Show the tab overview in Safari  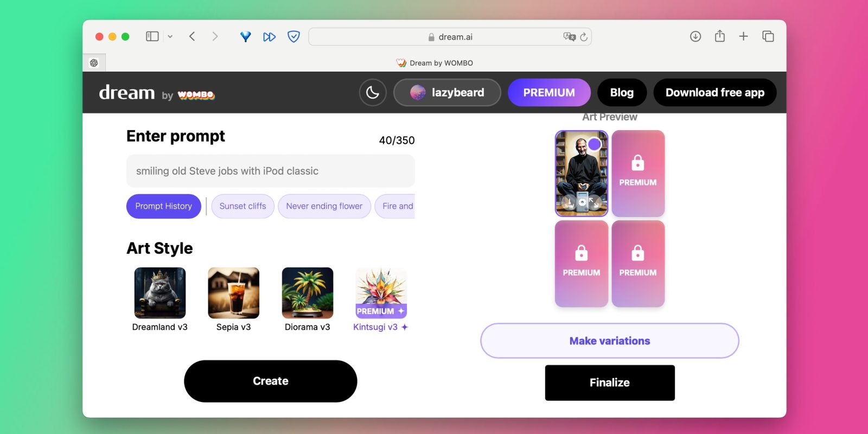768,36
